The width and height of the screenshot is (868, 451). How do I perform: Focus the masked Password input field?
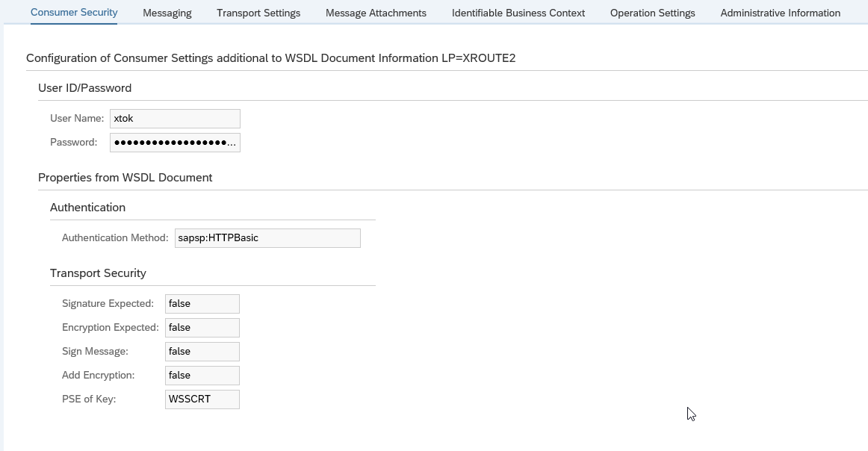click(175, 143)
